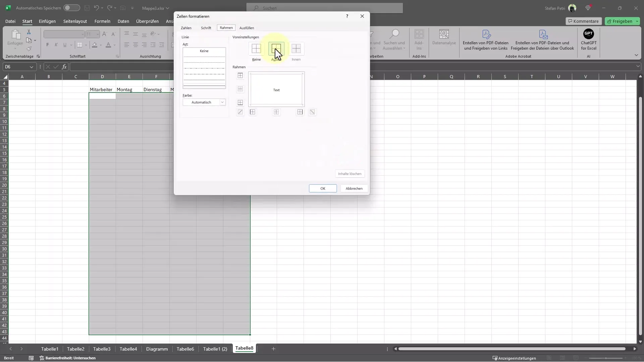The image size is (644, 362).
Task: Toggle italic K formatting
Action: [56, 45]
